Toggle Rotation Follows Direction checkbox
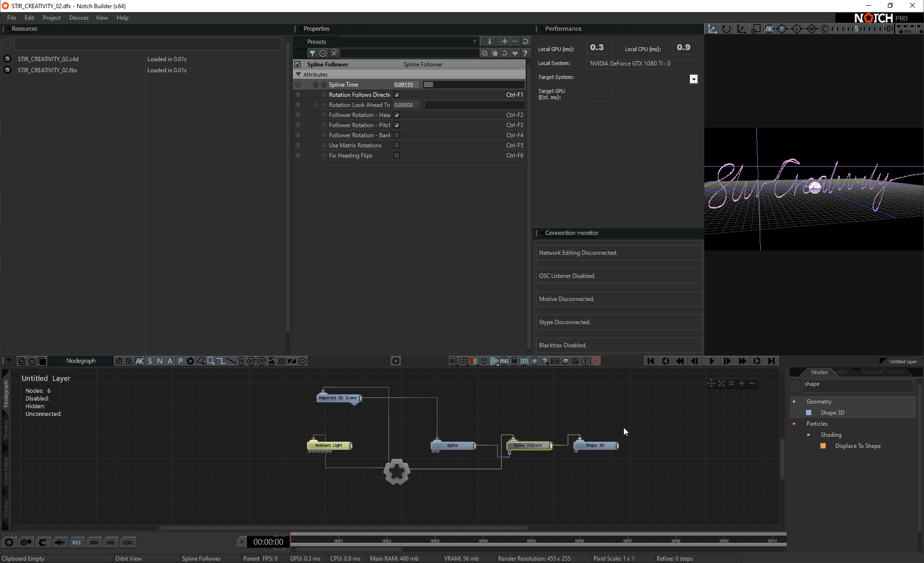The height and width of the screenshot is (563, 924). tap(397, 95)
